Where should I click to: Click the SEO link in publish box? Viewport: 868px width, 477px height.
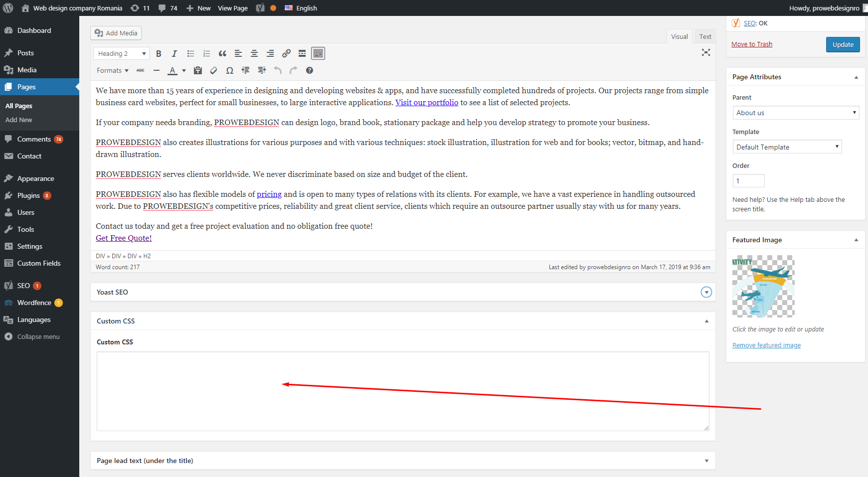pos(749,23)
